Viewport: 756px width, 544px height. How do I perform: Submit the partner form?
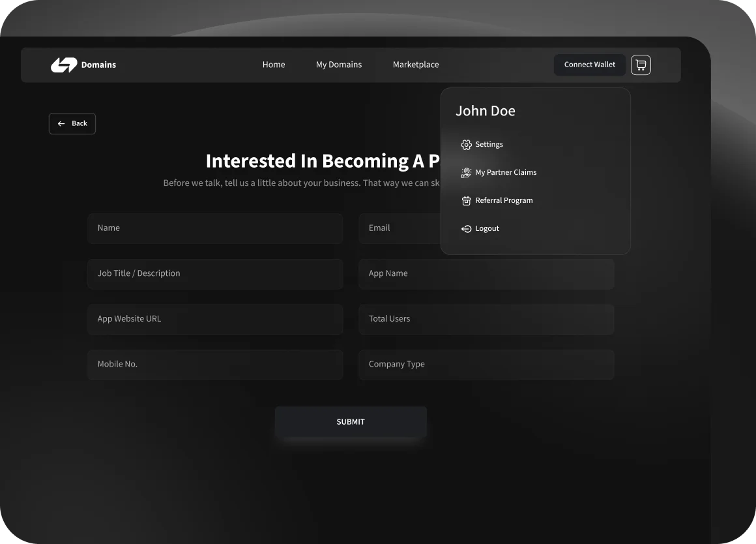pos(351,422)
